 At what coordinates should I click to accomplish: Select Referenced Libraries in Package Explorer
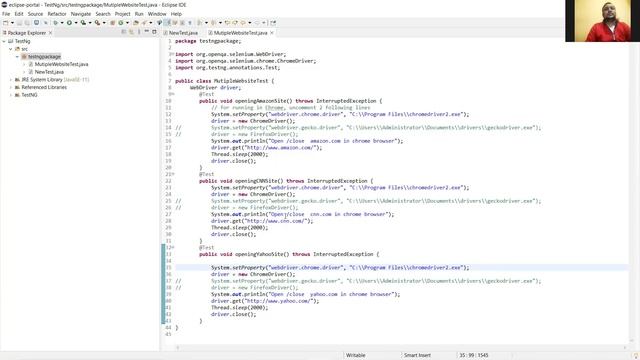point(44,87)
